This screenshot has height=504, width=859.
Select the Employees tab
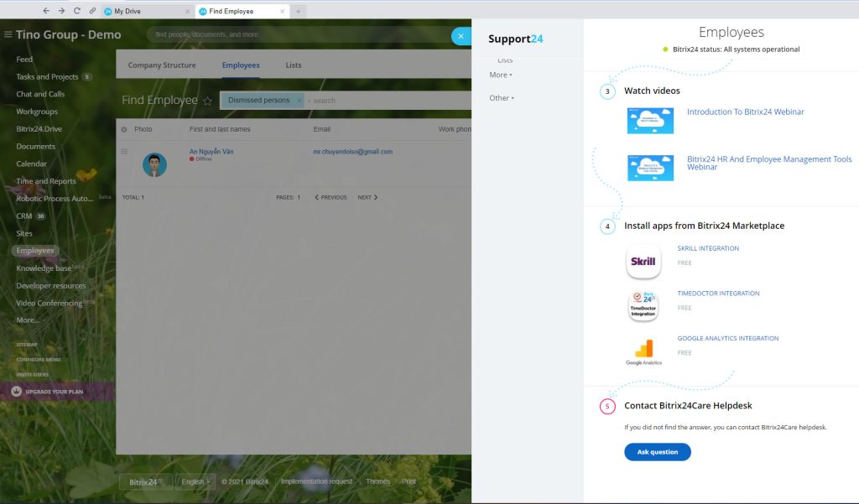[x=241, y=65]
